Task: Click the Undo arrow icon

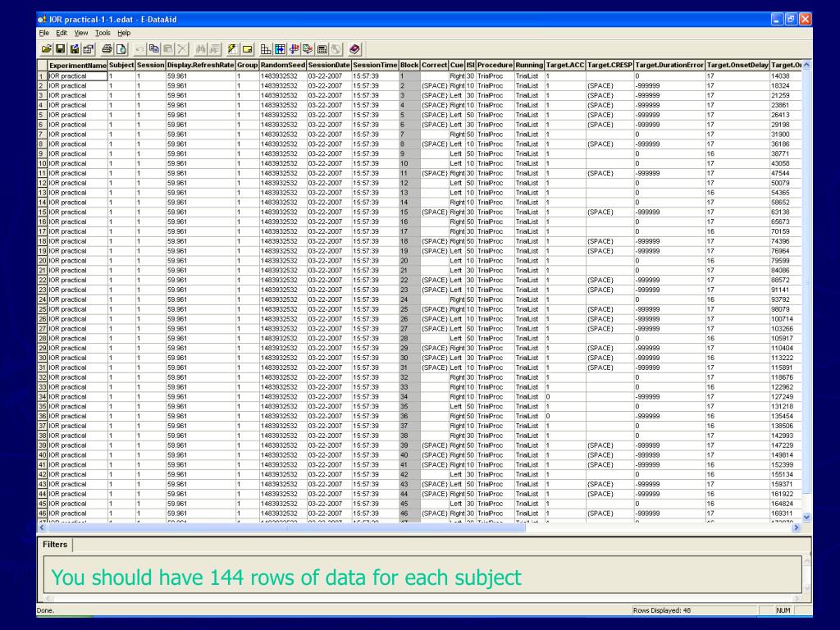Action: (x=139, y=49)
